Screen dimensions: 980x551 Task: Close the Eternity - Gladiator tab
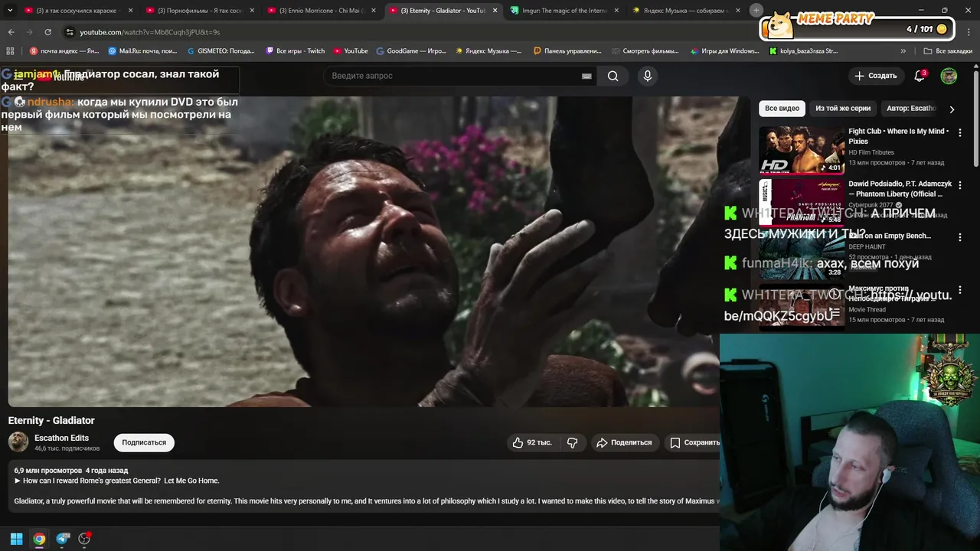495,11
